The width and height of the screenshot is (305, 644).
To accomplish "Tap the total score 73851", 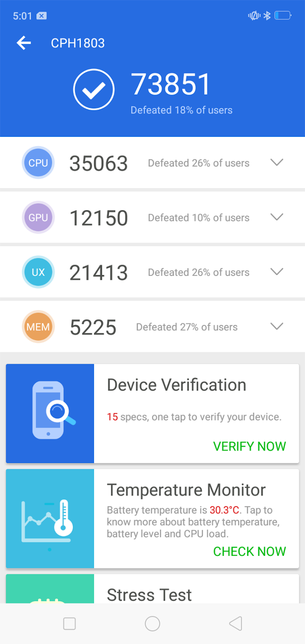I will [171, 84].
